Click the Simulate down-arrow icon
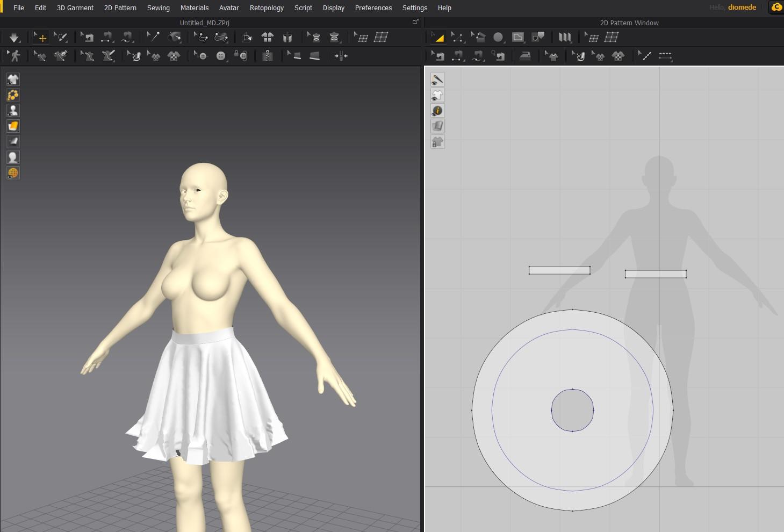The width and height of the screenshot is (784, 532). (14, 37)
